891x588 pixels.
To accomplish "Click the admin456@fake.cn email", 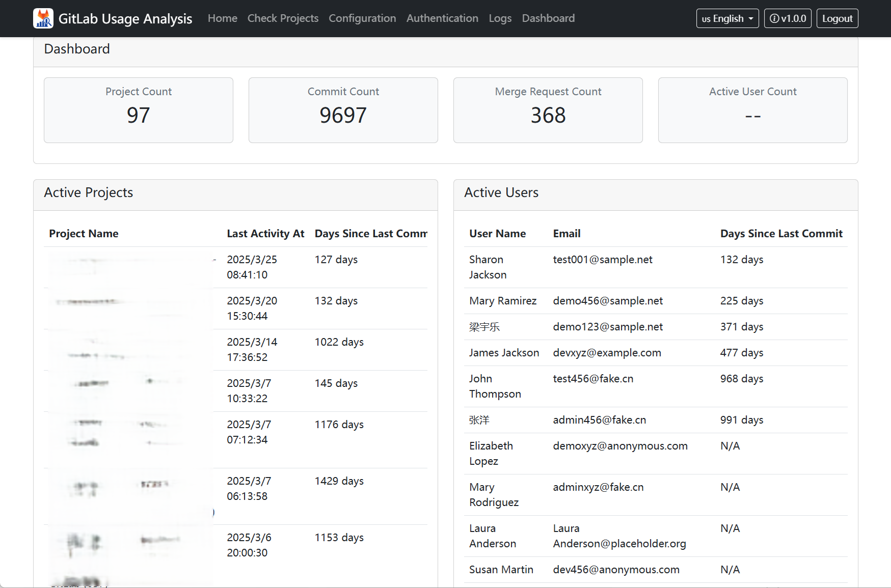I will [600, 420].
